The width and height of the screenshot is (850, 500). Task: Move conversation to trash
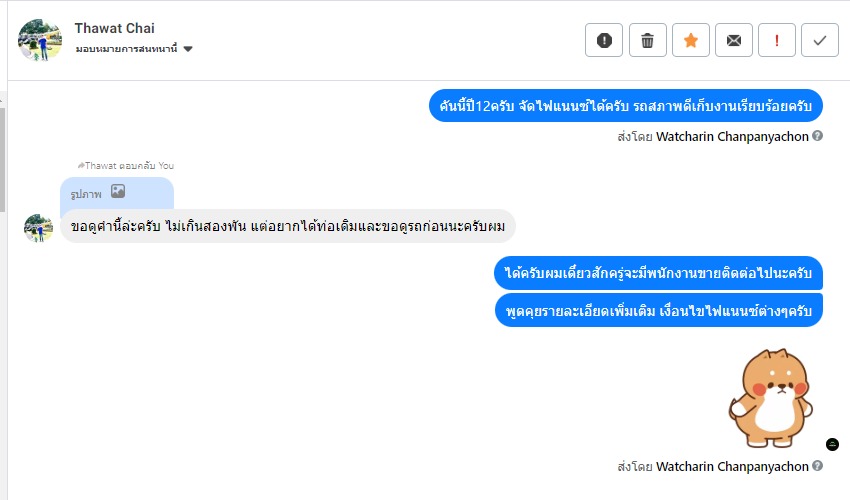[x=647, y=40]
